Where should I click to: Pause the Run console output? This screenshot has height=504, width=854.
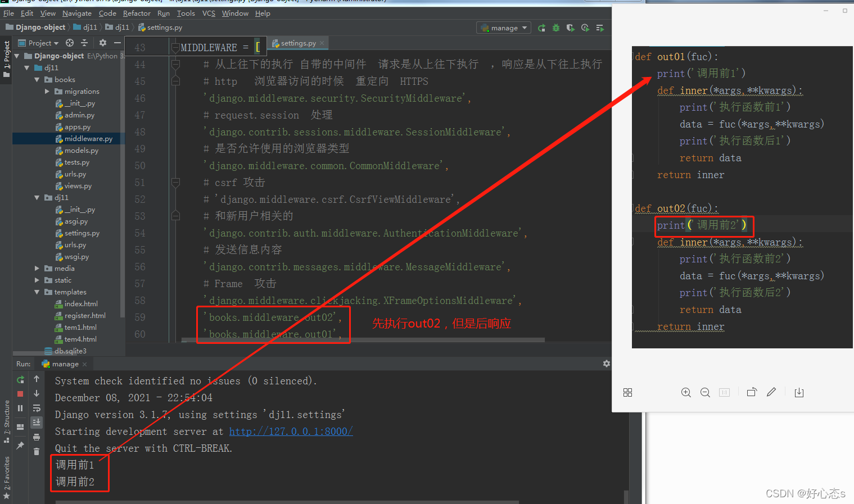[20, 408]
